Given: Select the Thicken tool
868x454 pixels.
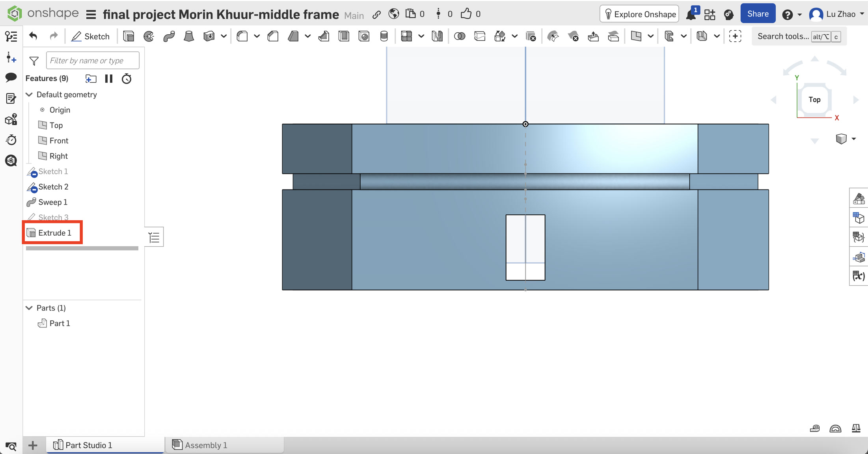Looking at the screenshot, I should tap(209, 36).
